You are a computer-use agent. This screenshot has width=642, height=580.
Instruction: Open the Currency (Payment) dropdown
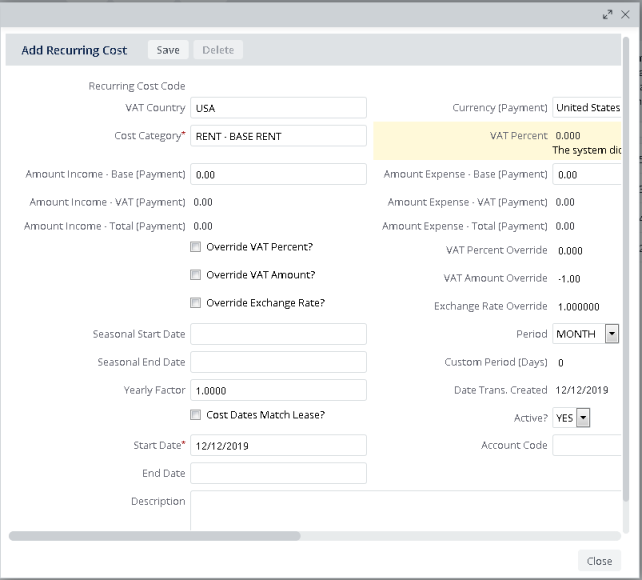coord(587,108)
